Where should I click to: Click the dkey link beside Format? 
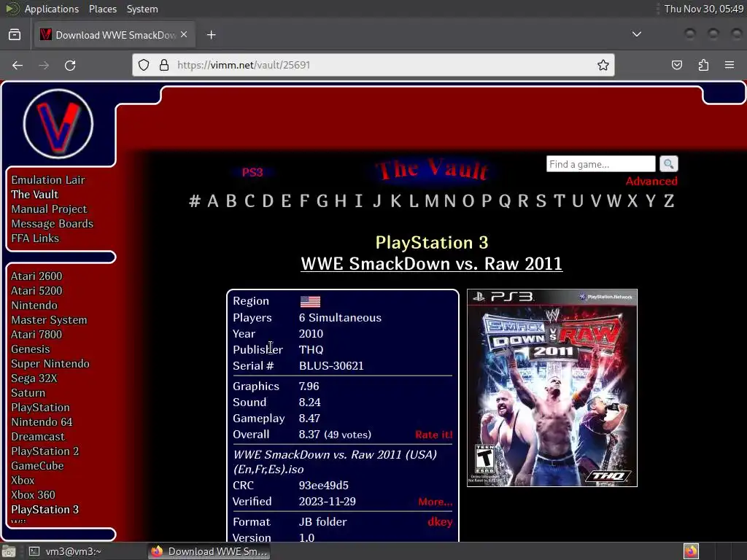(440, 522)
